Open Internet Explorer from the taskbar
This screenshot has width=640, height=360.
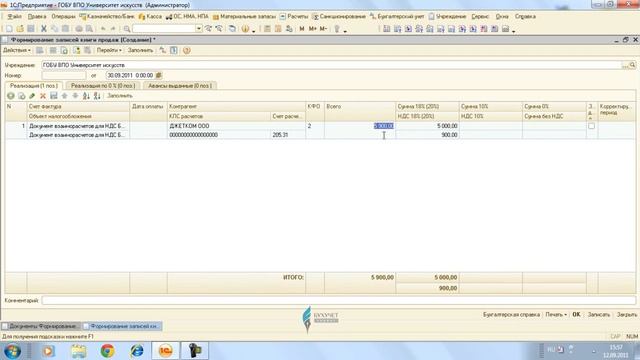pos(137,351)
